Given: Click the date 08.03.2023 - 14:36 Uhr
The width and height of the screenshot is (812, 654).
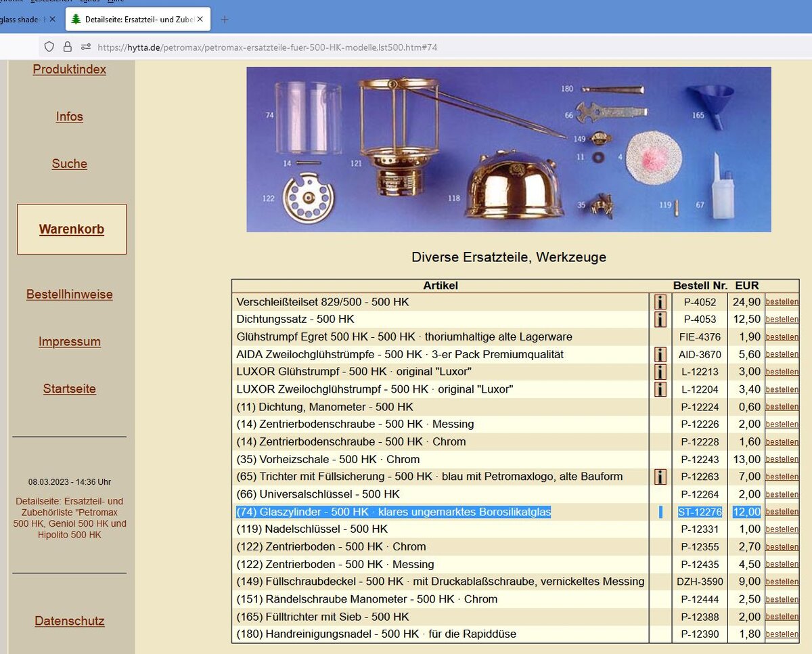Looking at the screenshot, I should coord(70,482).
